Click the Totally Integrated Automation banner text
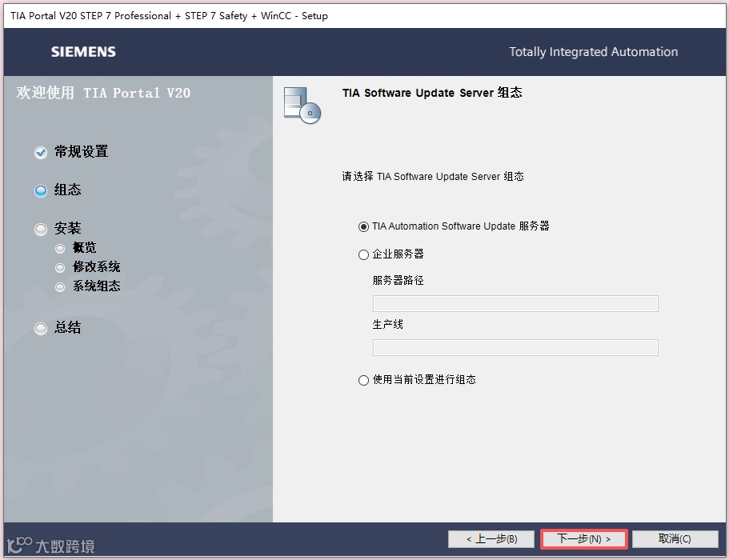The width and height of the screenshot is (729, 560). pos(594,51)
